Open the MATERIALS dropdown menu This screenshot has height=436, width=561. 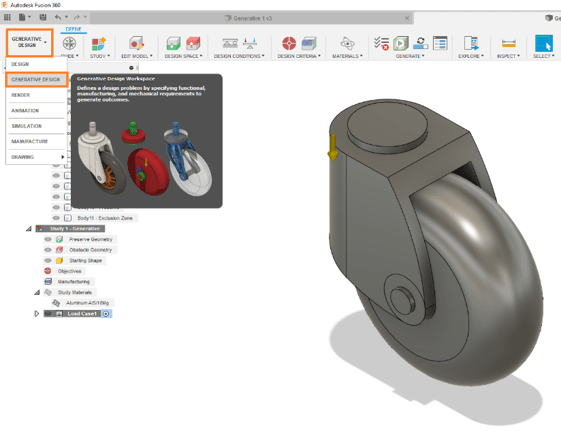[x=347, y=56]
